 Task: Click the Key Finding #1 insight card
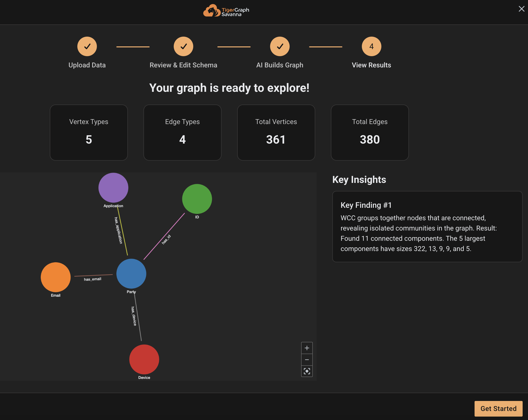[x=427, y=226]
